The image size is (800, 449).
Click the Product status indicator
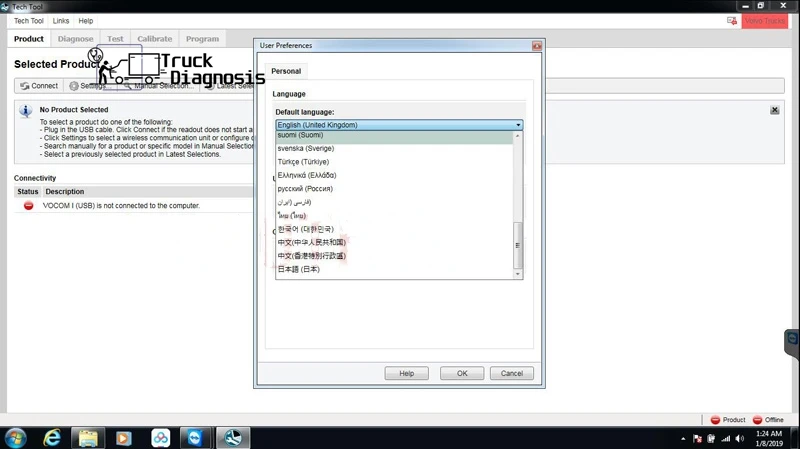[728, 420]
